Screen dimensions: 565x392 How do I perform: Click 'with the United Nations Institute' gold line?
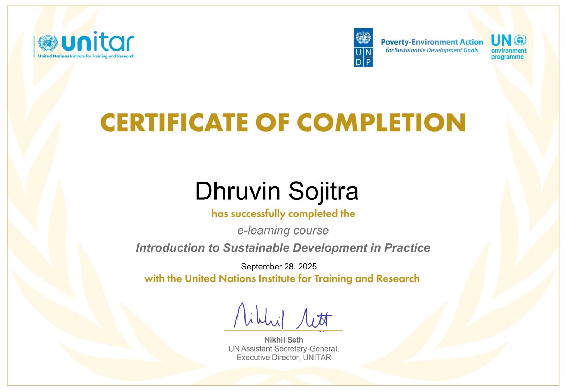282,279
